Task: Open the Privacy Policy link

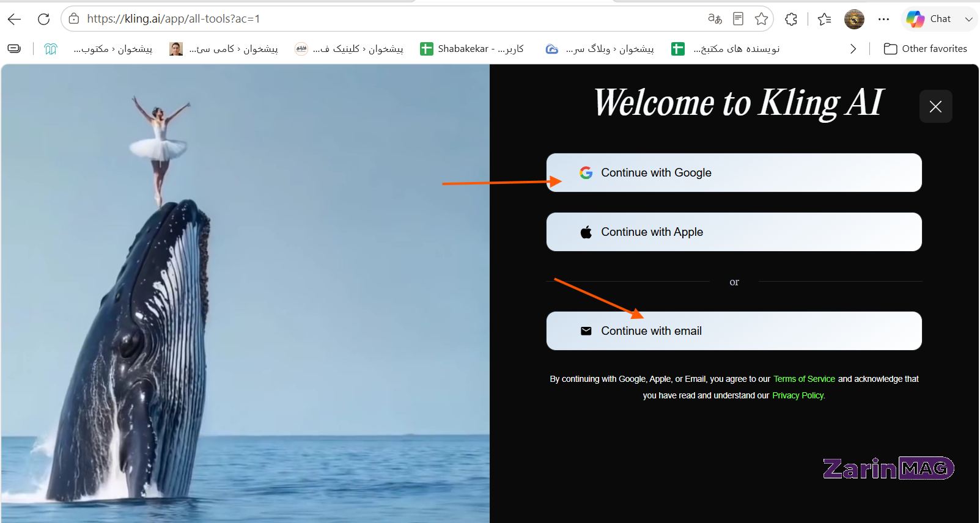Action: [798, 395]
